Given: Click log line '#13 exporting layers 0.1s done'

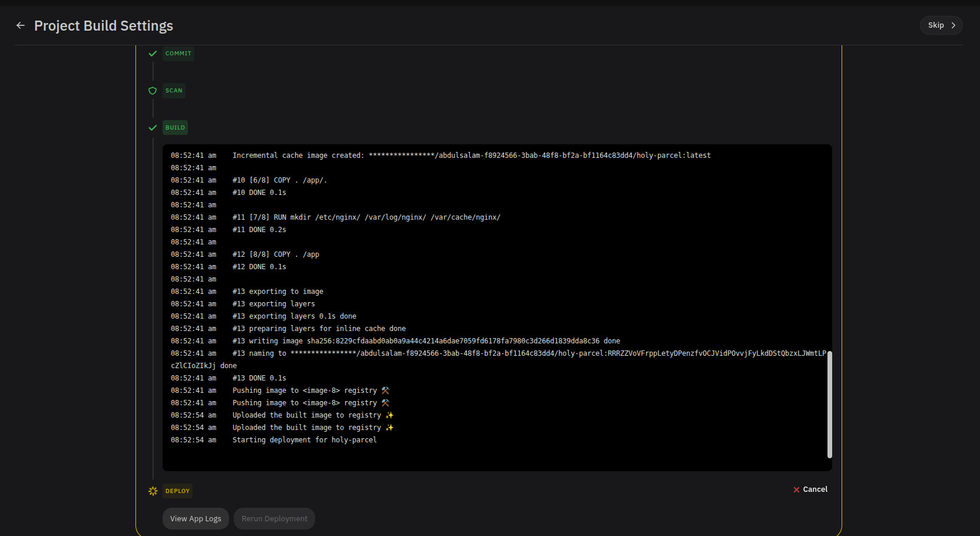Looking at the screenshot, I should [x=294, y=316].
